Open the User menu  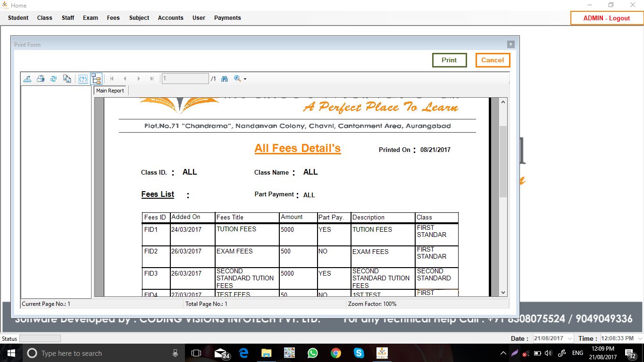(x=199, y=18)
